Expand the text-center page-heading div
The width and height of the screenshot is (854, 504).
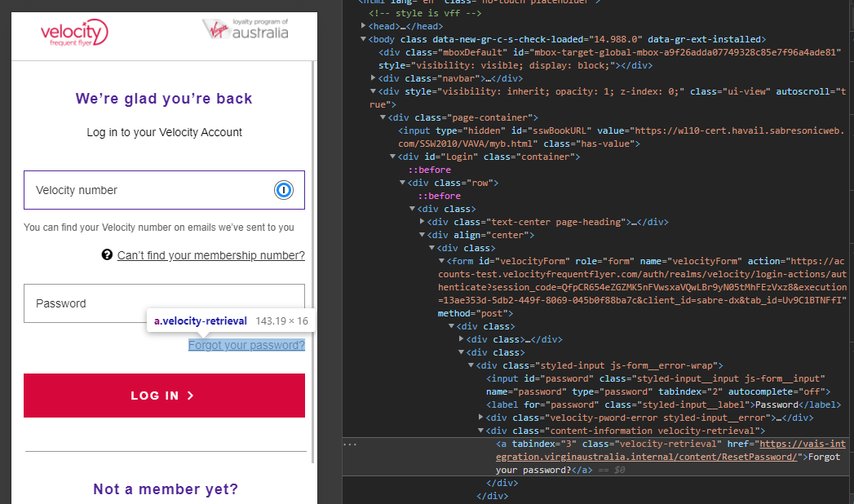point(422,222)
